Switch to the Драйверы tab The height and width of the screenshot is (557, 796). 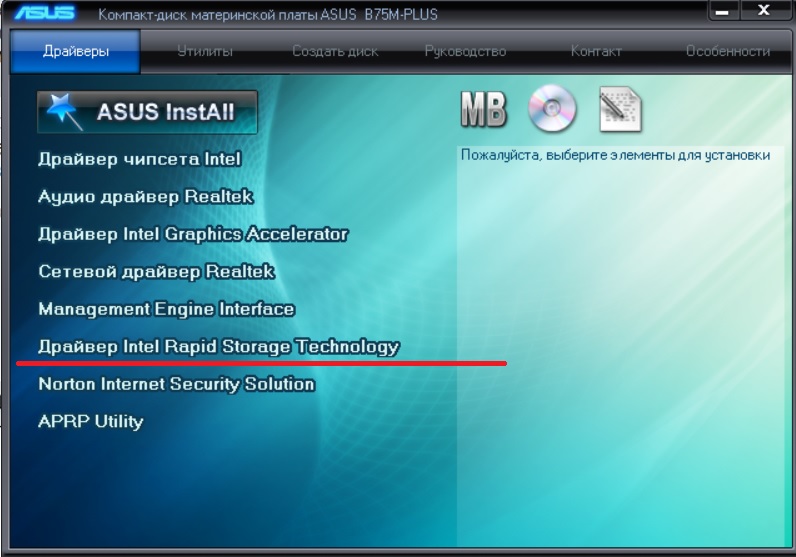pyautogui.click(x=75, y=51)
